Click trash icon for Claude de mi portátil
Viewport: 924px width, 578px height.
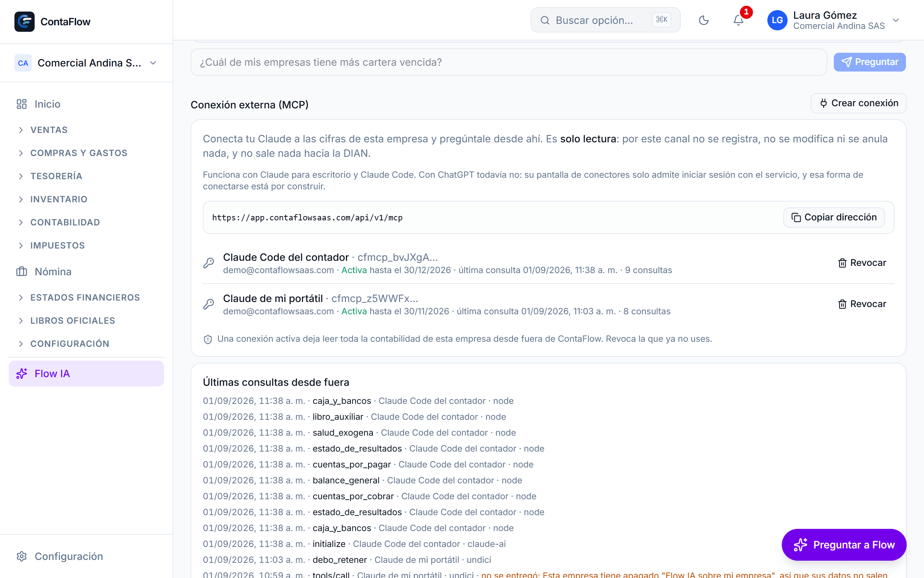(842, 304)
